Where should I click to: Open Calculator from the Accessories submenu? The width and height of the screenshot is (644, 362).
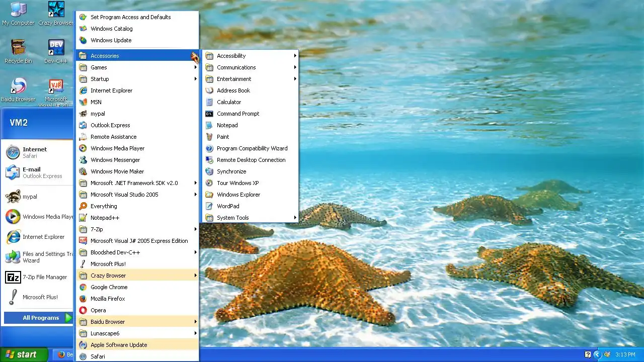pos(250,102)
